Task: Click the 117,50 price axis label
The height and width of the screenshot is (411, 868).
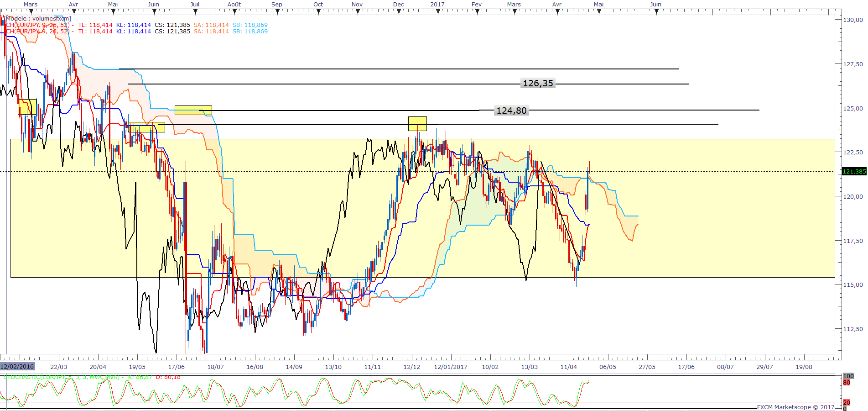Action: pos(853,241)
